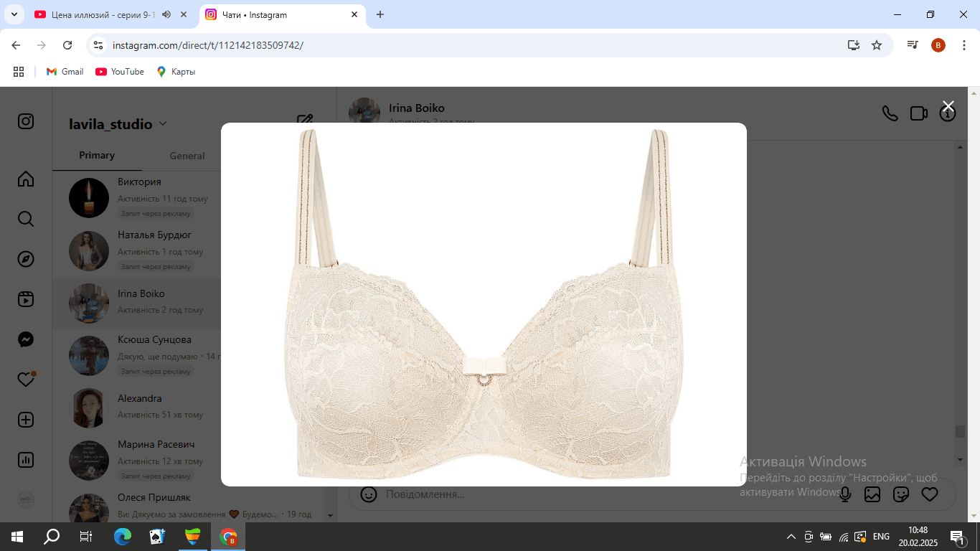This screenshot has width=980, height=551.
Task: Show hidden system tray icons
Action: 791,537
